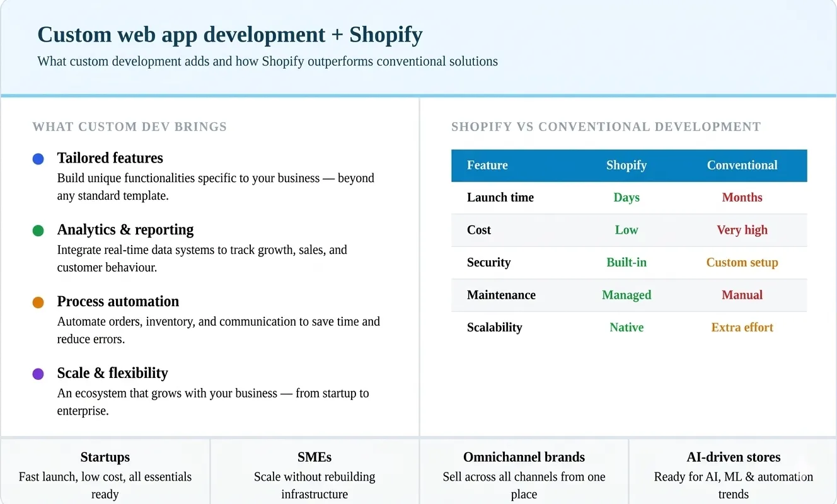This screenshot has height=504, width=837.
Task: Click the blue dot beside Tailored features
Action: coord(38,159)
